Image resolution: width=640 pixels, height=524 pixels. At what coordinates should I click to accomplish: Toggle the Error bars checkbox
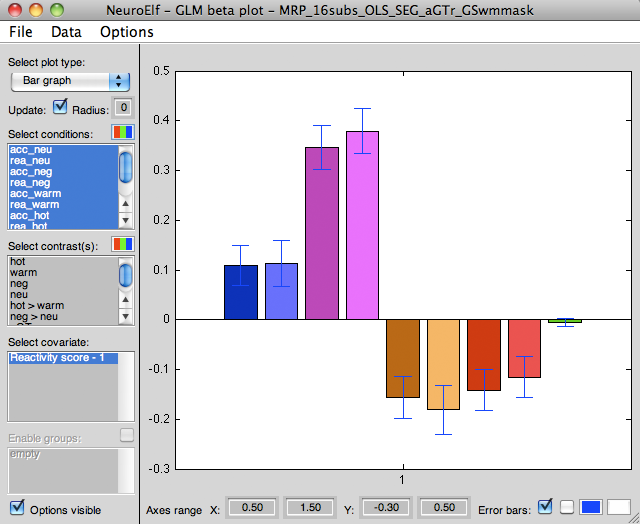(545, 508)
